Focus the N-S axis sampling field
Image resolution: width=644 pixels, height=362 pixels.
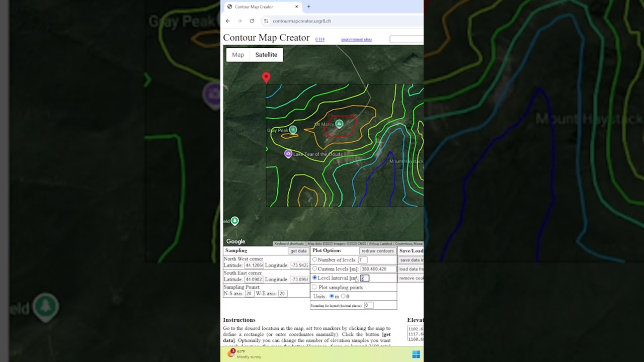coord(249,294)
